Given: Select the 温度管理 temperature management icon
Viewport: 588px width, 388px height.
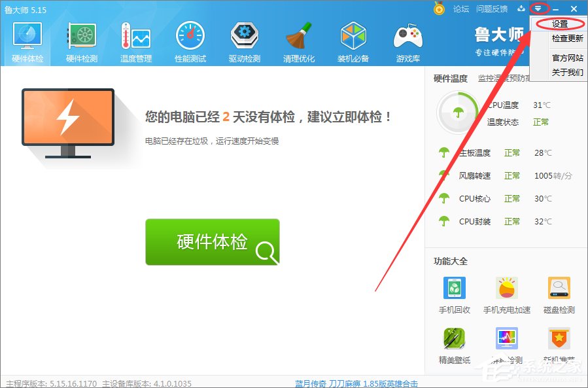Looking at the screenshot, I should [x=135, y=39].
